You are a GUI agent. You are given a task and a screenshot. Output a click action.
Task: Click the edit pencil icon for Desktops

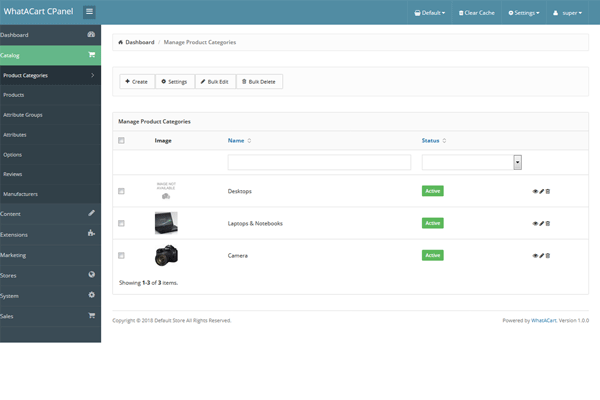point(542,191)
